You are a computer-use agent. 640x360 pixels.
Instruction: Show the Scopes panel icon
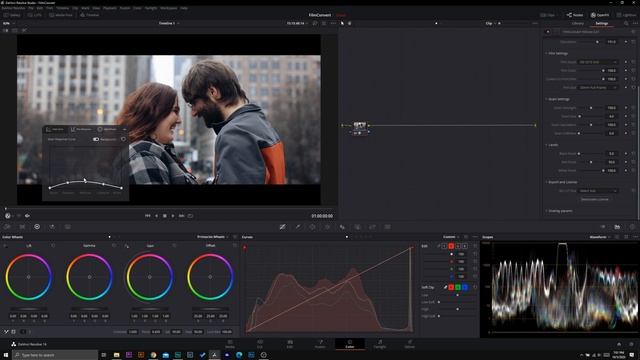(617, 227)
